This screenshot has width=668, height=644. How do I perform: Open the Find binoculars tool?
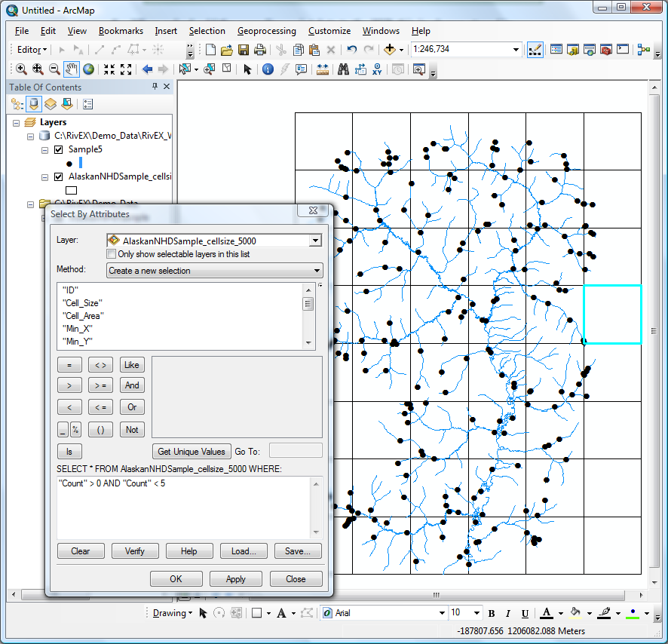(343, 69)
